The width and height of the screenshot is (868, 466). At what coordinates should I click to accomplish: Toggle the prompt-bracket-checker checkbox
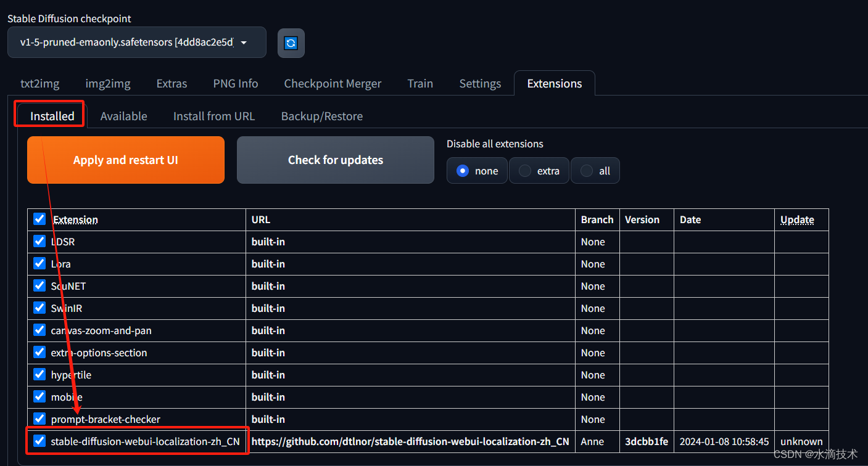[x=39, y=419]
